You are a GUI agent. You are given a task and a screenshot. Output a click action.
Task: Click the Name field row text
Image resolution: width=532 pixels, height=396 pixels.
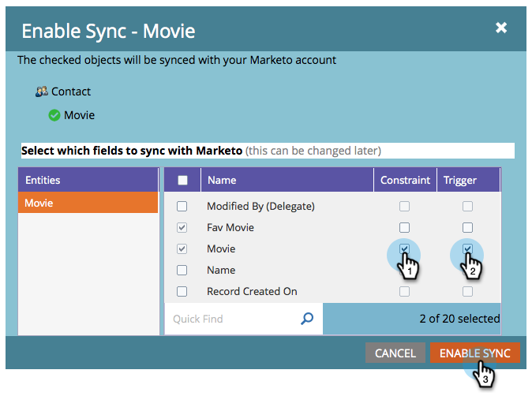tap(221, 271)
